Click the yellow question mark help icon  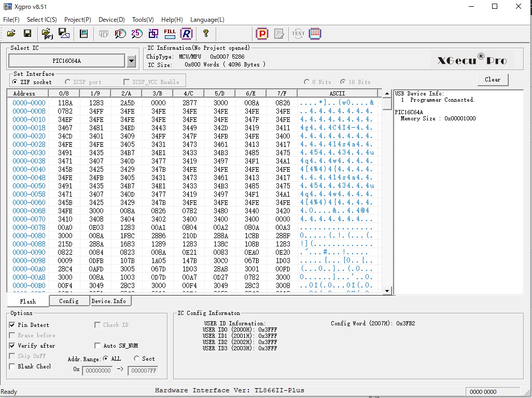[206, 33]
